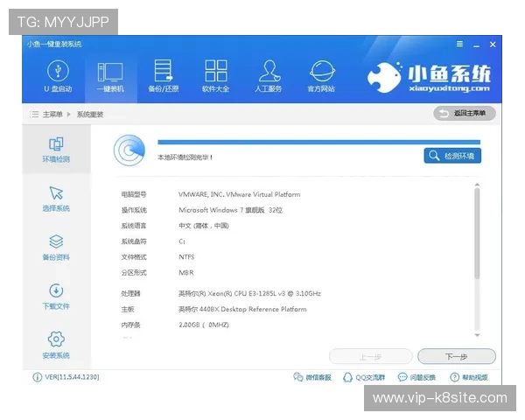Select the 备份资料 step in sidebar
525x420 pixels.
click(x=56, y=248)
